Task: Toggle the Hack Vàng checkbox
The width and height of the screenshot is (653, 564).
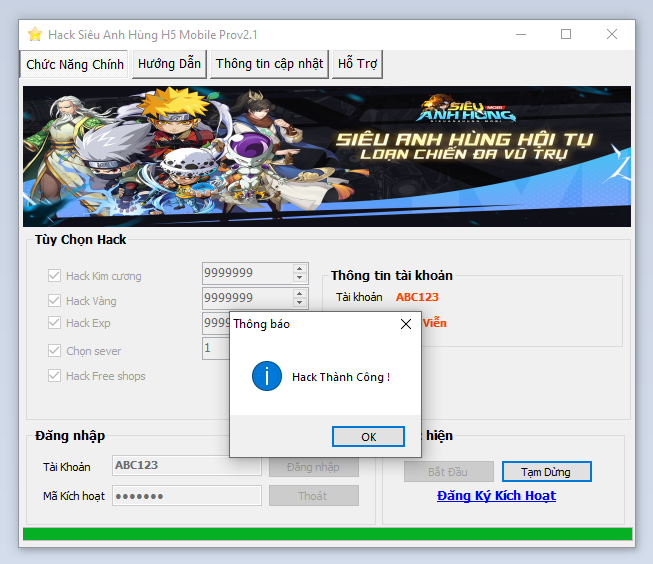Action: tap(54, 301)
